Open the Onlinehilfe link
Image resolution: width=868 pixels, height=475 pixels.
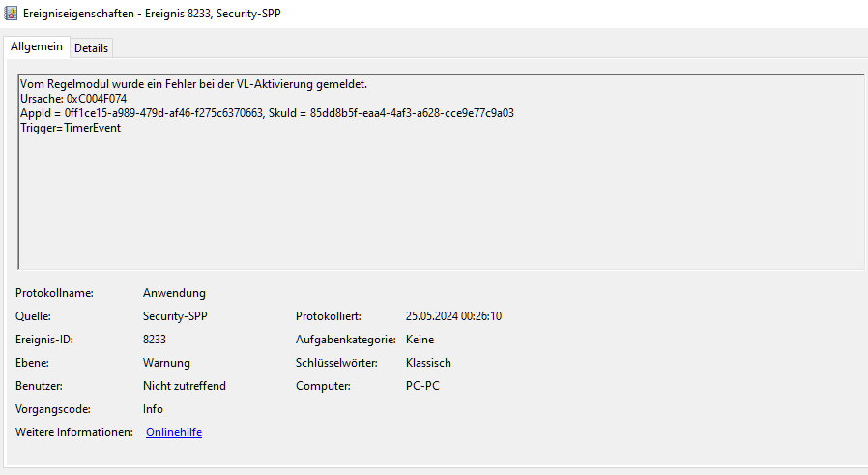174,432
